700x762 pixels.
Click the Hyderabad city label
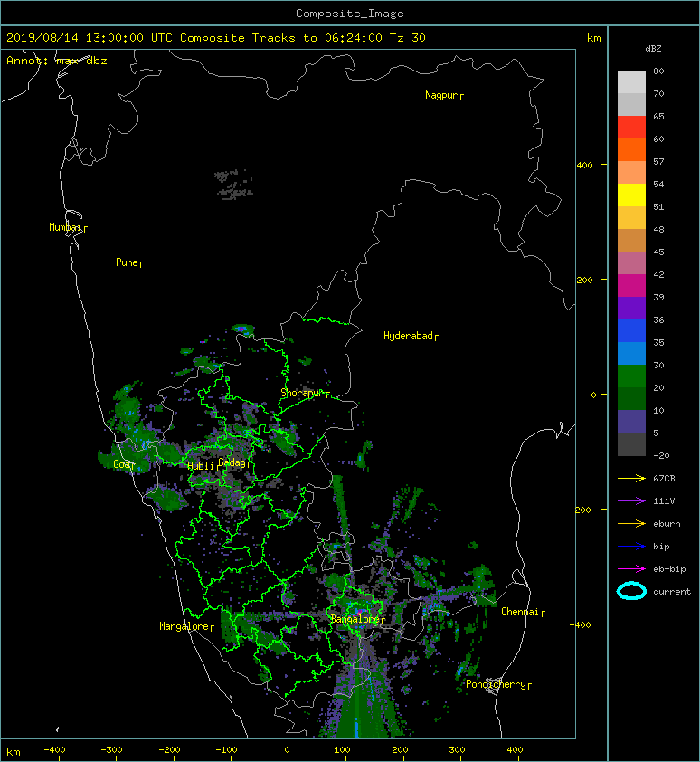tap(408, 336)
